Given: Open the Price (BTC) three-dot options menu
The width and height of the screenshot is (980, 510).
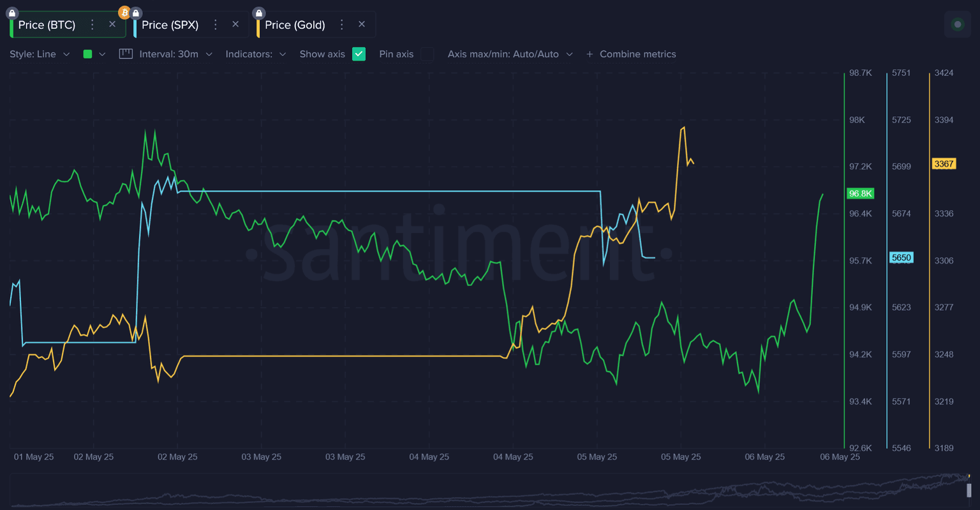Looking at the screenshot, I should (93, 25).
